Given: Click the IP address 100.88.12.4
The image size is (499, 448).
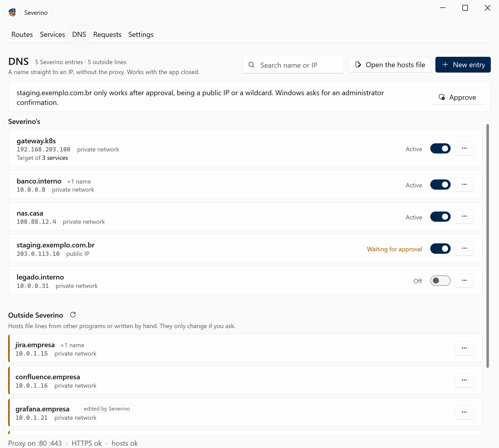Looking at the screenshot, I should pyautogui.click(x=36, y=222).
